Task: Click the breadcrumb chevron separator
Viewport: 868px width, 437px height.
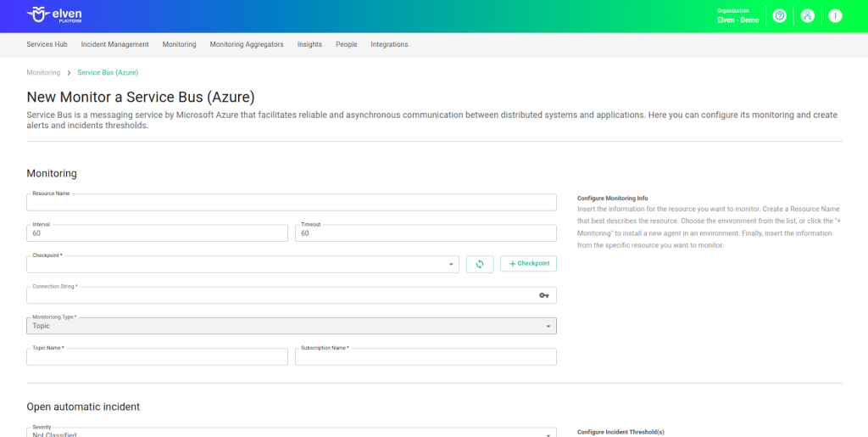Action: point(69,73)
